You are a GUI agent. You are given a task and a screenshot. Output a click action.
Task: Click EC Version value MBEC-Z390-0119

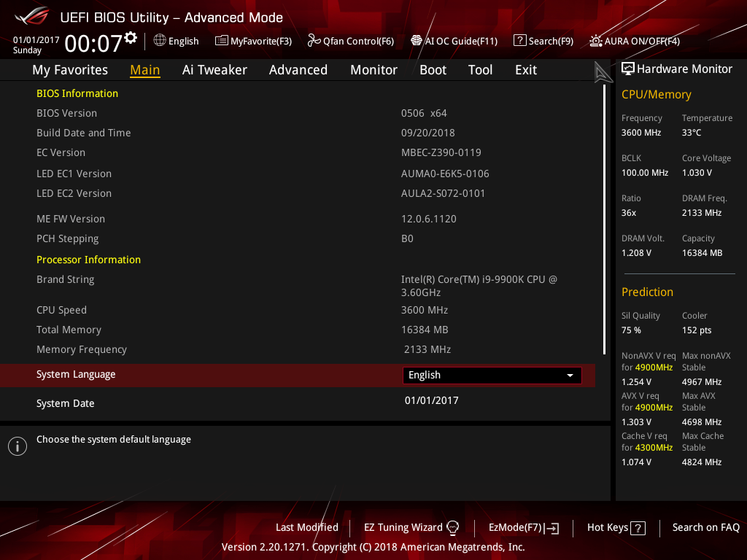pos(441,153)
